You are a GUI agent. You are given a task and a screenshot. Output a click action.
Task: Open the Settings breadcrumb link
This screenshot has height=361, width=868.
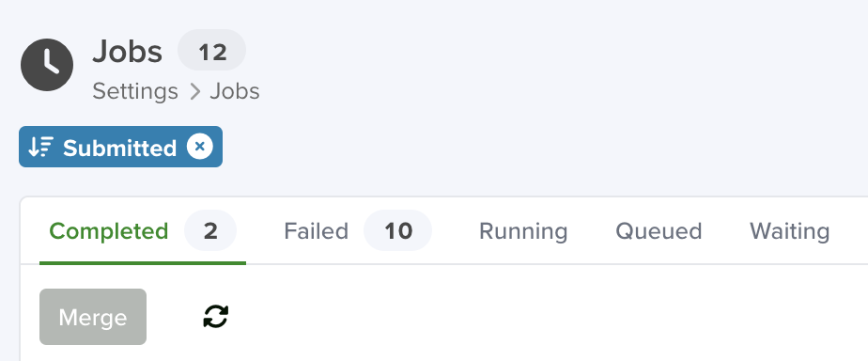tap(135, 91)
